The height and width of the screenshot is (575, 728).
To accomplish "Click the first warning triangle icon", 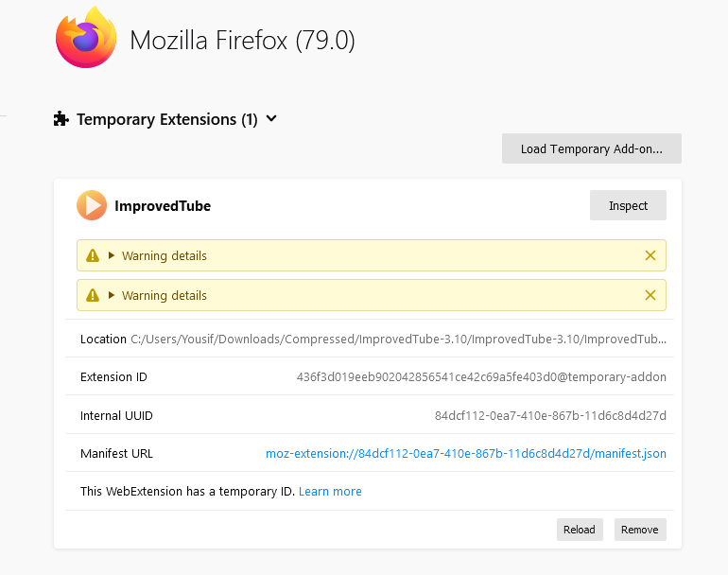I will [93, 255].
